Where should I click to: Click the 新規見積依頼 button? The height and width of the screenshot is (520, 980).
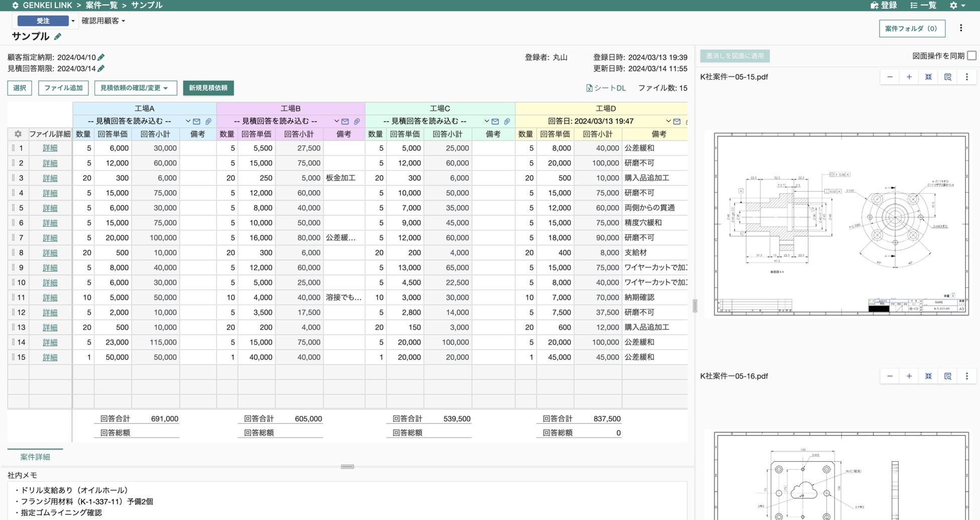click(209, 88)
